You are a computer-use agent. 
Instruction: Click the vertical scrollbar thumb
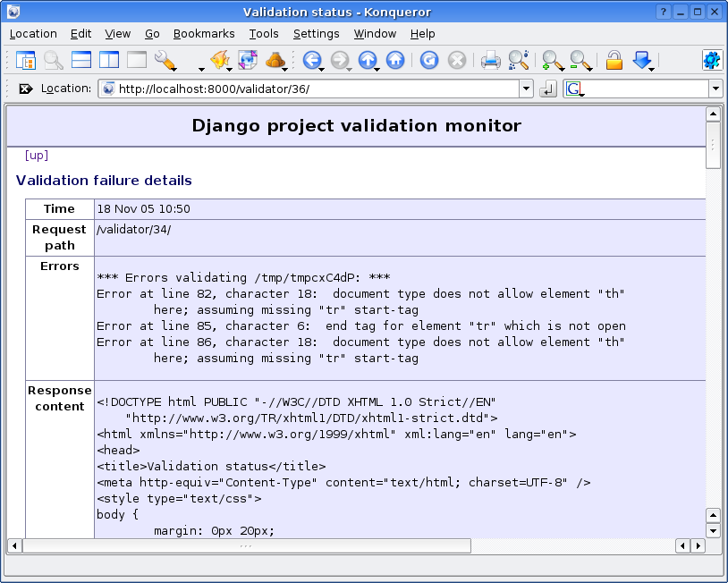pos(713,145)
